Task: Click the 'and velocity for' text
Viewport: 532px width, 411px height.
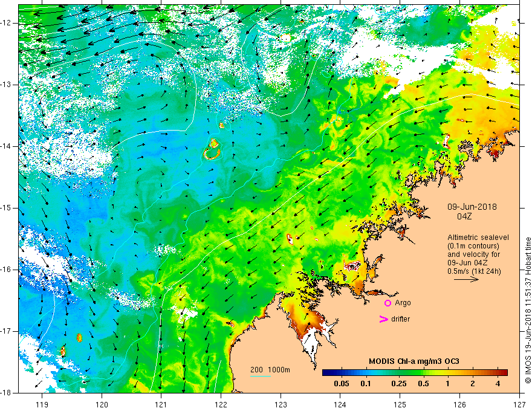Action: [x=473, y=254]
